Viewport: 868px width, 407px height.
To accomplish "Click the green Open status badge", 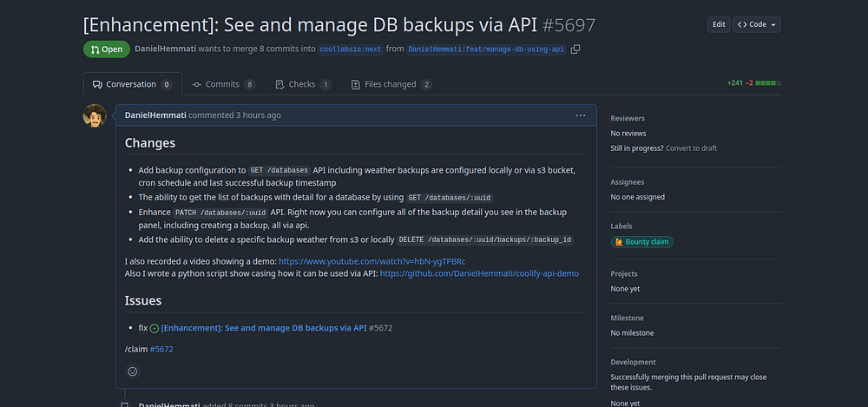I will coord(107,49).
